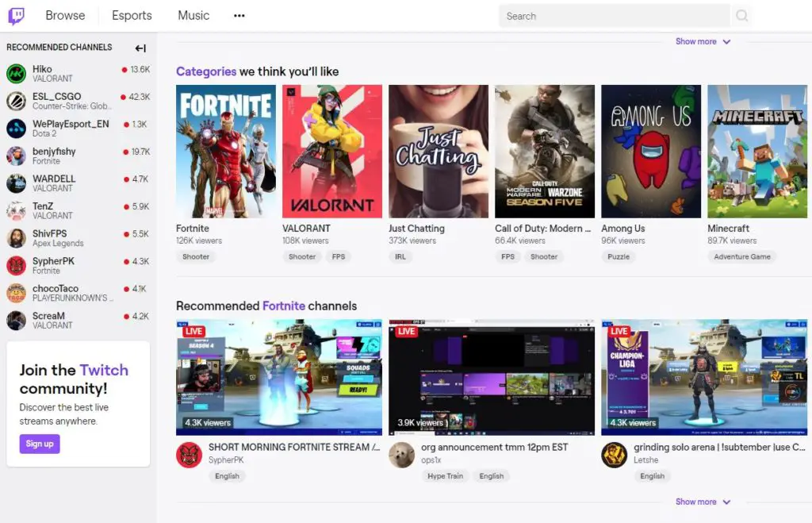
Task: Go to the Browse tab
Action: 65,16
